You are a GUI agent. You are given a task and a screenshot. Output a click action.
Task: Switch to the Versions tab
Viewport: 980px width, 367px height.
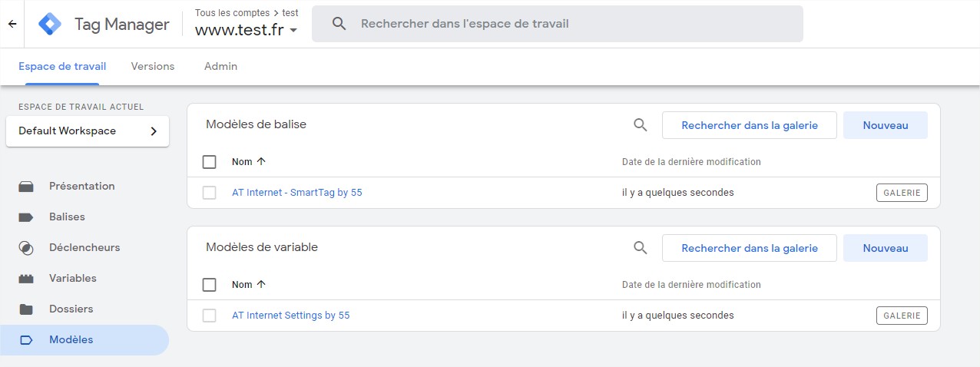click(153, 67)
